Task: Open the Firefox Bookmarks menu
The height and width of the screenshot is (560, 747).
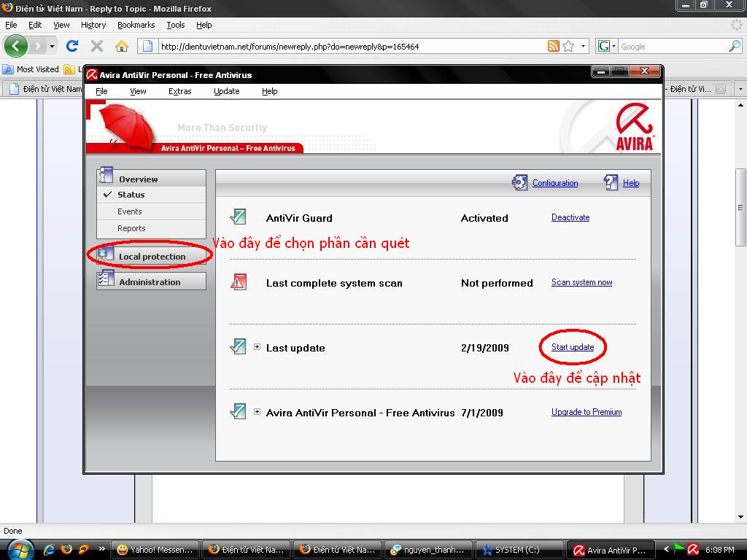Action: 136,26
